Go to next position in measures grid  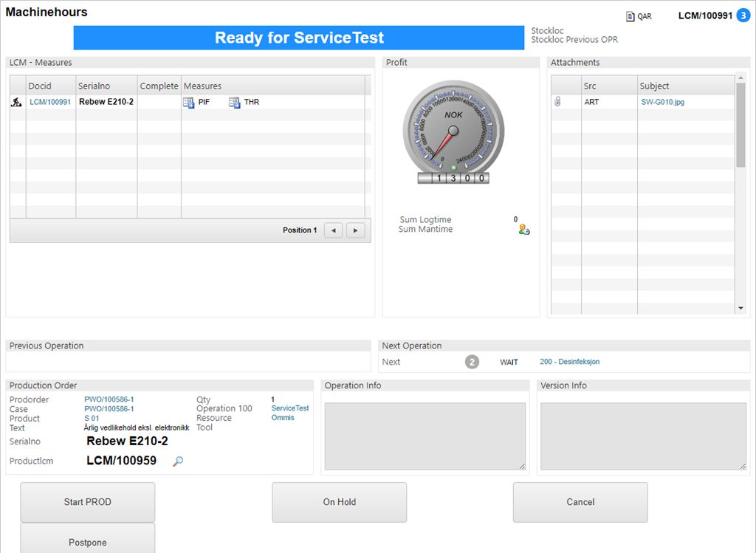pos(356,230)
